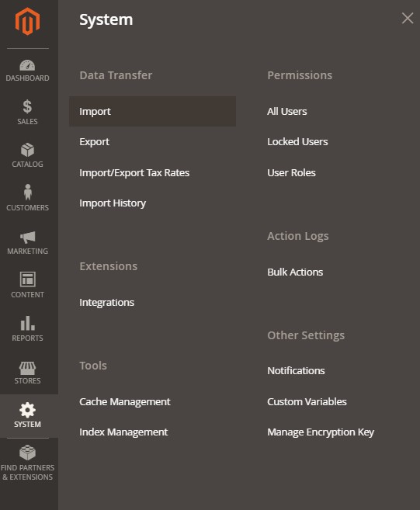Screen dimensions: 420x510
Task: Select the Catalog box icon
Action: point(27,150)
